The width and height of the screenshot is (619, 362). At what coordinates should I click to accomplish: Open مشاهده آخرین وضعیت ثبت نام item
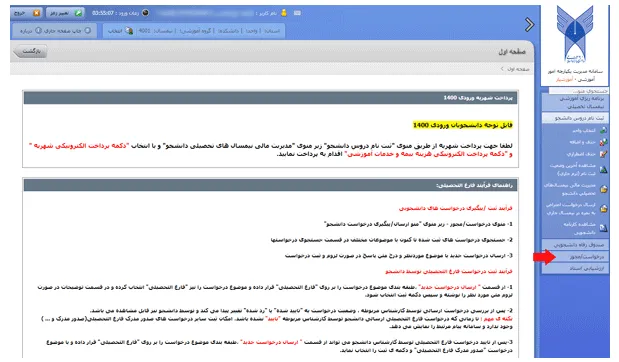(x=578, y=169)
